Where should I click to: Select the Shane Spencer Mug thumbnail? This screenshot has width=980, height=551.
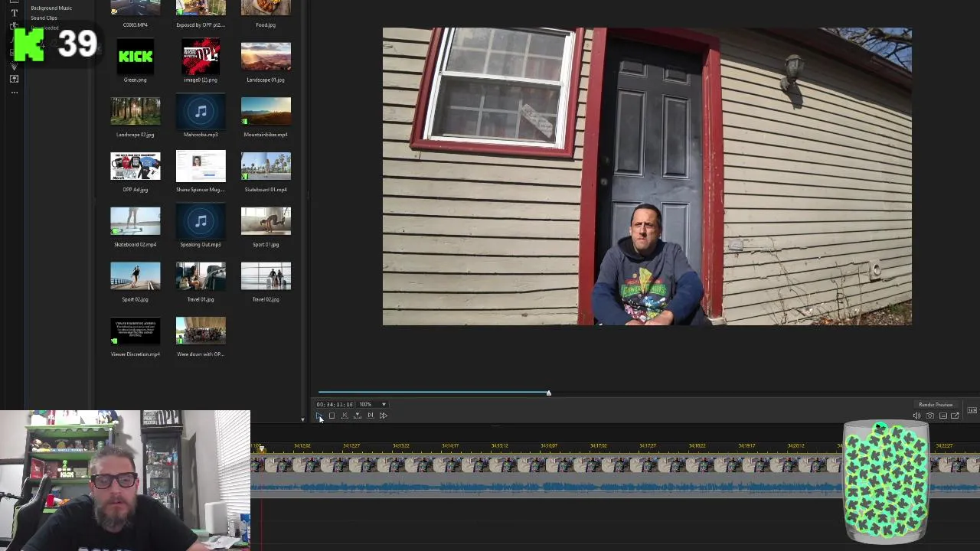click(x=201, y=167)
